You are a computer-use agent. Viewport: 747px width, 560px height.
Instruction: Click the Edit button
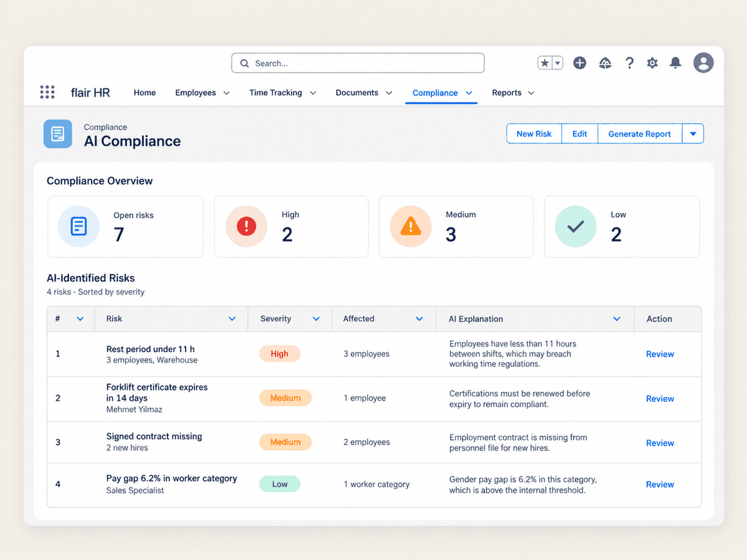point(580,134)
